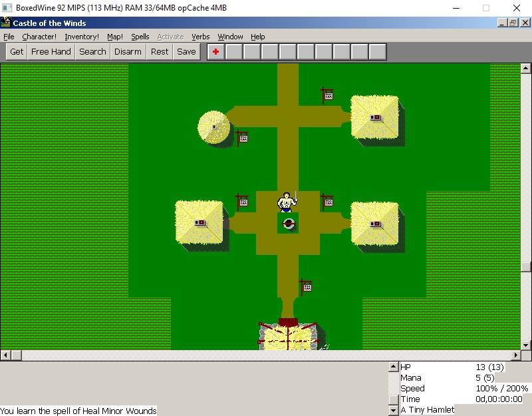The width and height of the screenshot is (532, 416).
Task: Click map vertical scrollbar up arrow
Action: [525, 69]
